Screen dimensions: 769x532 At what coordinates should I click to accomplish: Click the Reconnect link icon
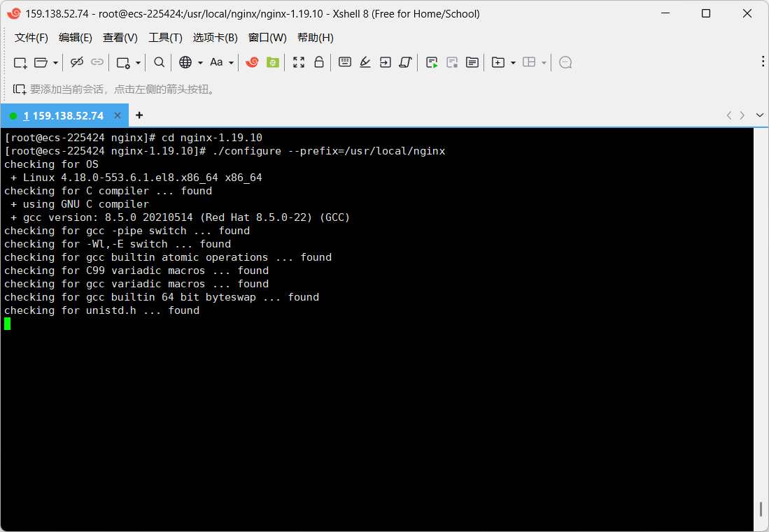(x=97, y=62)
